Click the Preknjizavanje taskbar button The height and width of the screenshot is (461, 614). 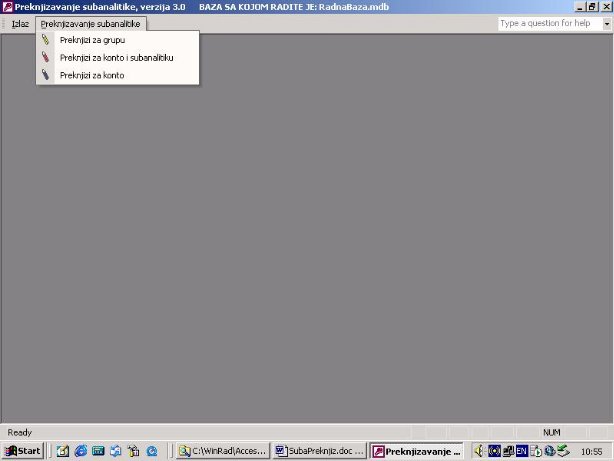[x=416, y=451]
